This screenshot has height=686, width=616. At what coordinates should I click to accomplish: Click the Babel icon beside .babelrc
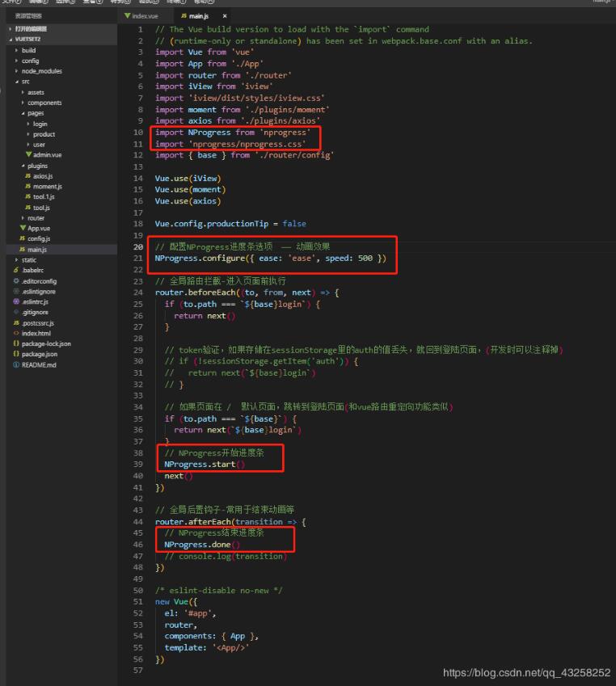16,270
